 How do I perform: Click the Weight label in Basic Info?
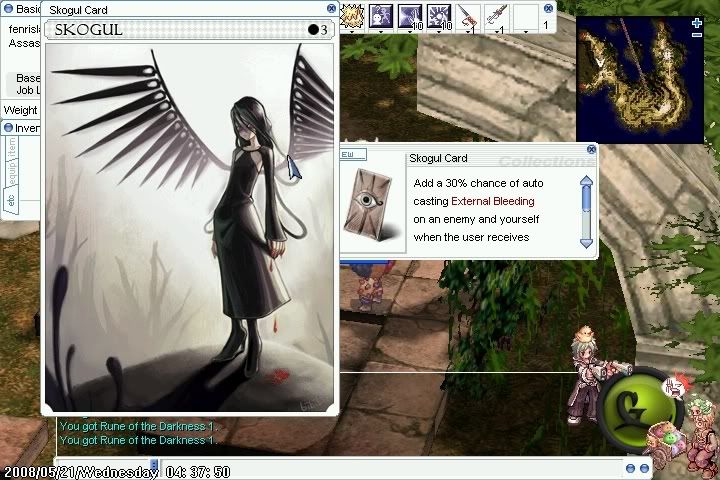point(20,110)
